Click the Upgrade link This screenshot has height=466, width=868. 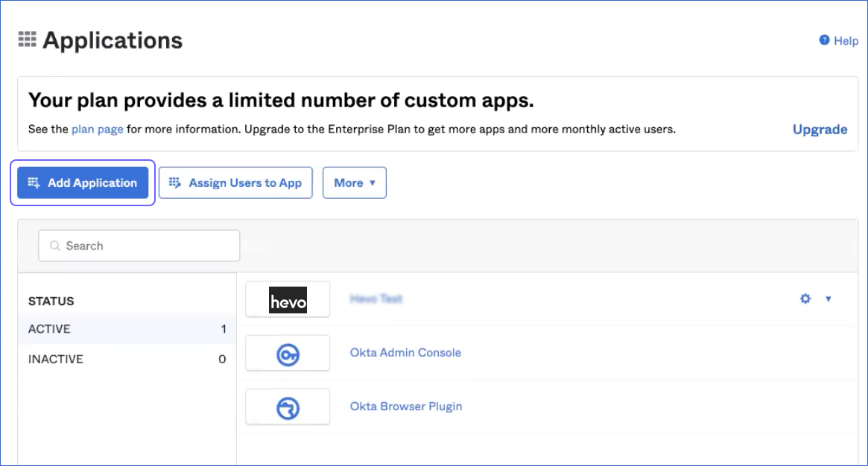coord(820,129)
